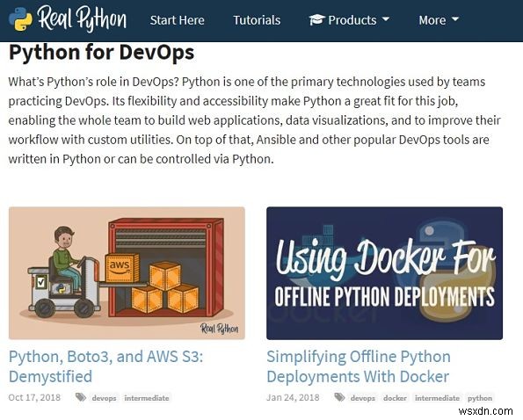Open the Using Docker For Offline Deployments thumbnail
The width and height of the screenshot is (523, 420).
(384, 273)
